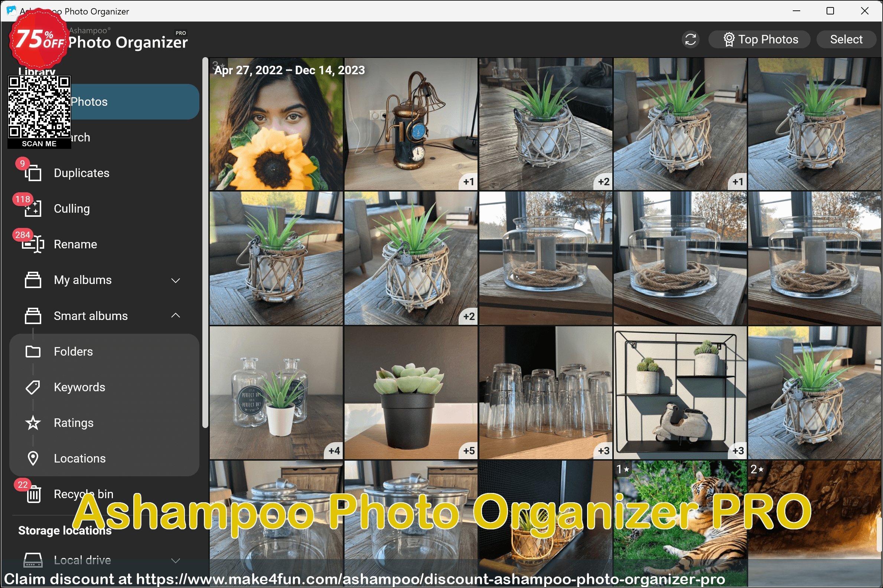Click the Ratings star icon
This screenshot has width=883, height=588.
(33, 422)
